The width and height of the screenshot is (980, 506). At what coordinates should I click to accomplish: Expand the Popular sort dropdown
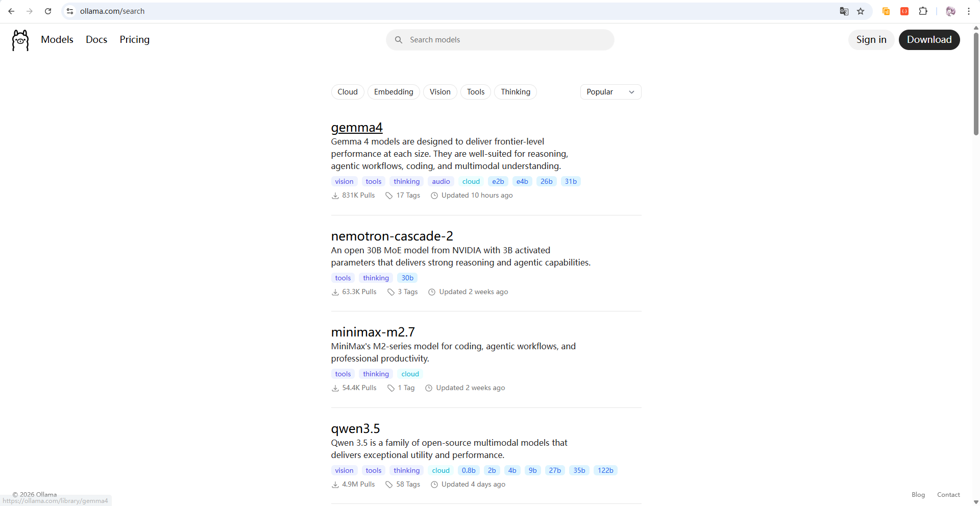click(610, 92)
